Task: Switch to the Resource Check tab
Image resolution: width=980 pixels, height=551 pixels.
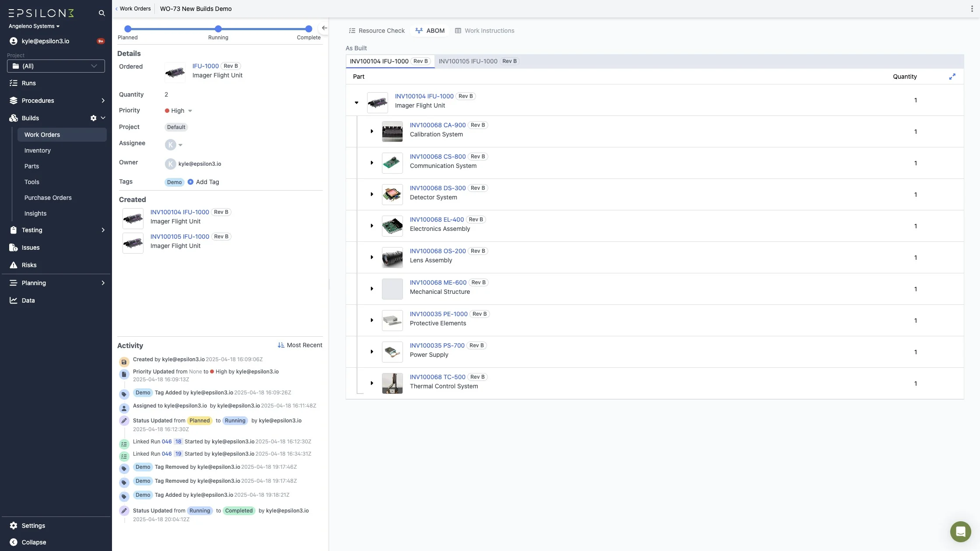Action: click(376, 31)
